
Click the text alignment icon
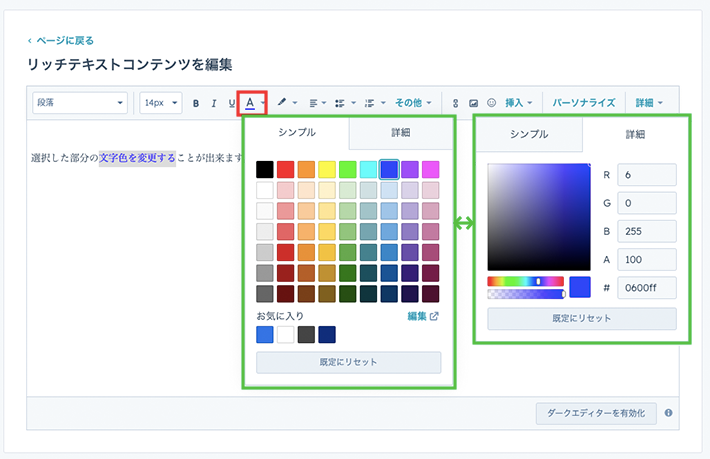(313, 103)
